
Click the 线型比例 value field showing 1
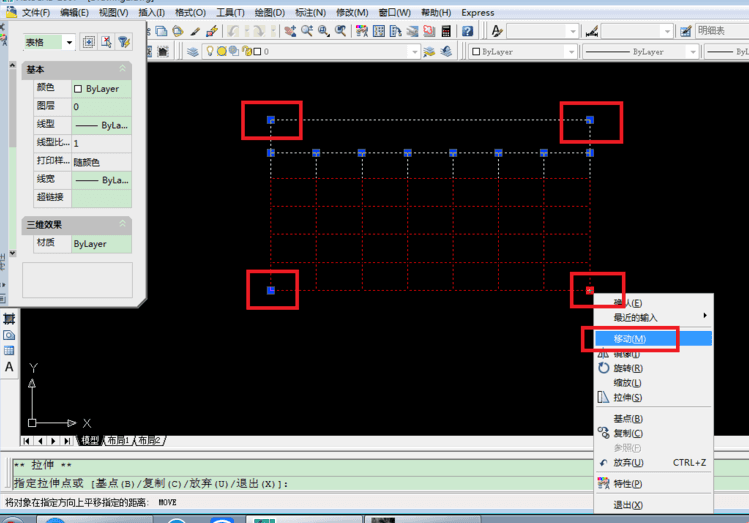coord(101,143)
